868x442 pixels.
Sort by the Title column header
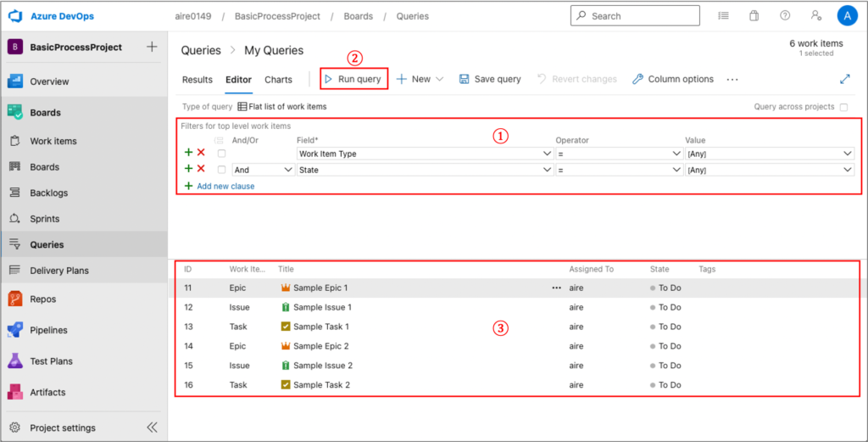(x=286, y=269)
